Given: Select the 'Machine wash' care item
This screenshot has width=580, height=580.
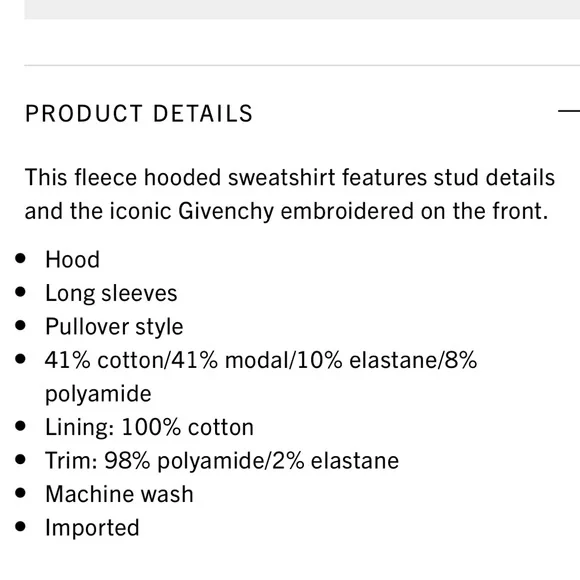Looking at the screenshot, I should [x=119, y=494].
